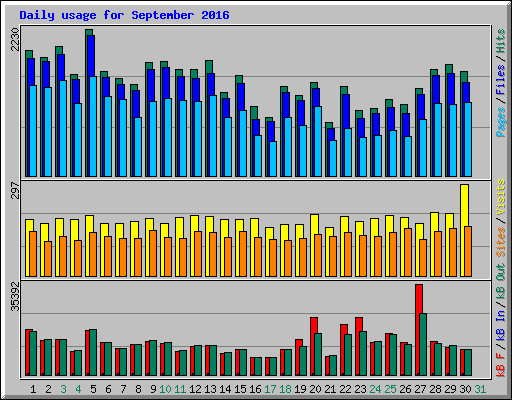Click day label 2 on x-axis

pos(48,389)
